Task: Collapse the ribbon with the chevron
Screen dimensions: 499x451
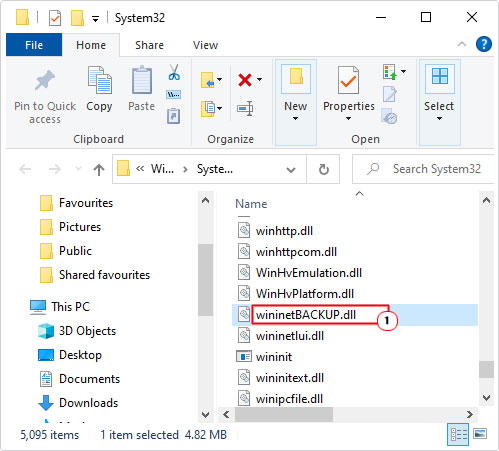Action: coord(462,44)
